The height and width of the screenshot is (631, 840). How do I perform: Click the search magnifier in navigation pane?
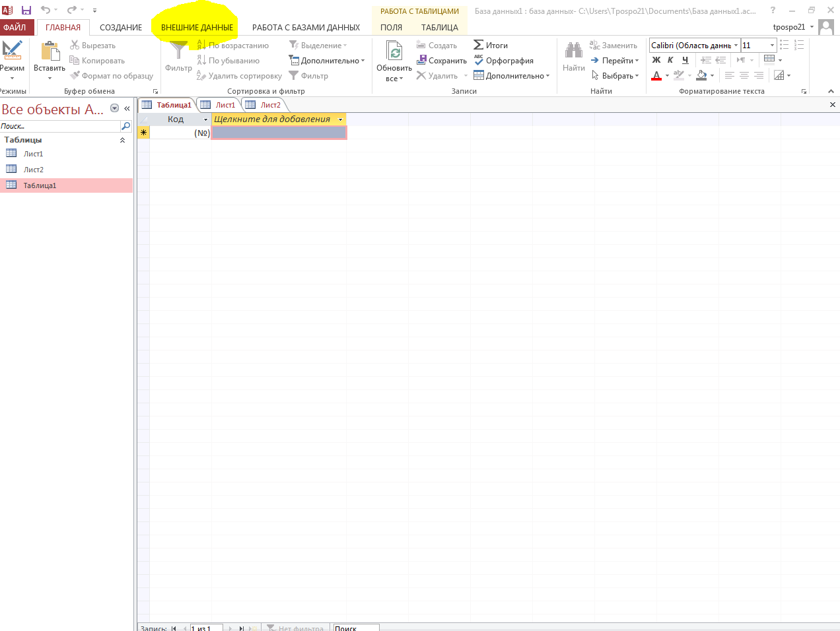pyautogui.click(x=125, y=126)
